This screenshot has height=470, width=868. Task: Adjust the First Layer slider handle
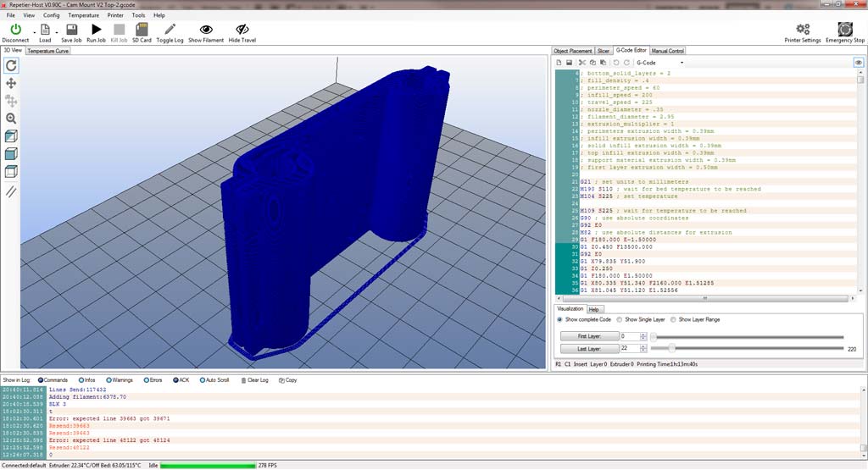click(x=654, y=336)
